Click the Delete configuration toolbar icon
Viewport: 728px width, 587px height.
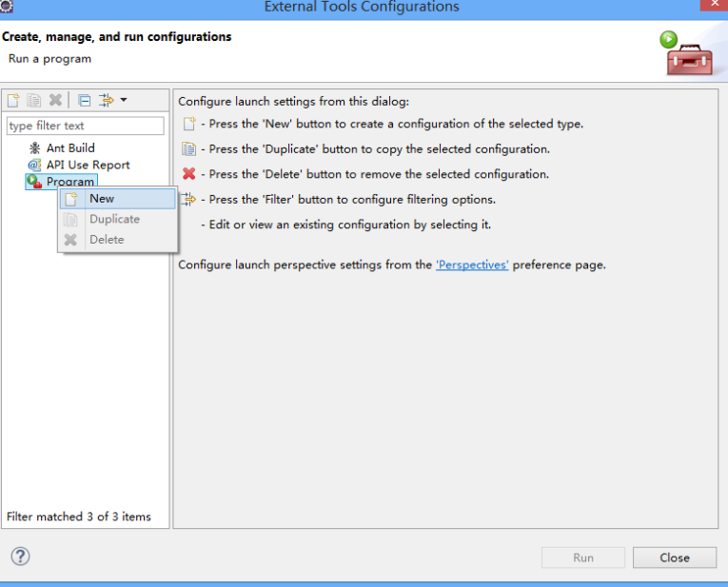click(x=55, y=100)
